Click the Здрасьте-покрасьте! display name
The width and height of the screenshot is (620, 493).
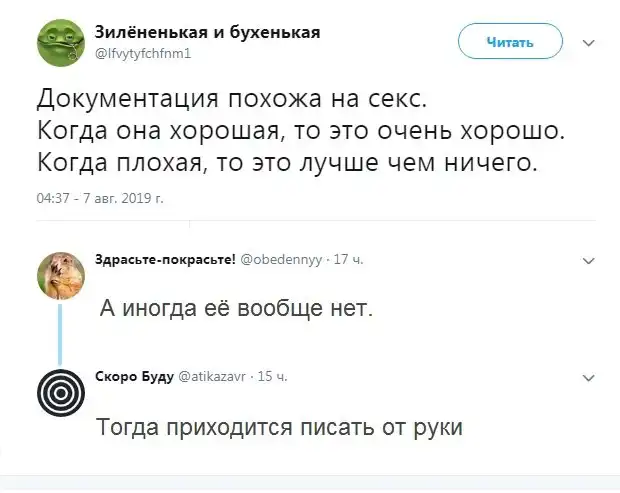coord(165,260)
